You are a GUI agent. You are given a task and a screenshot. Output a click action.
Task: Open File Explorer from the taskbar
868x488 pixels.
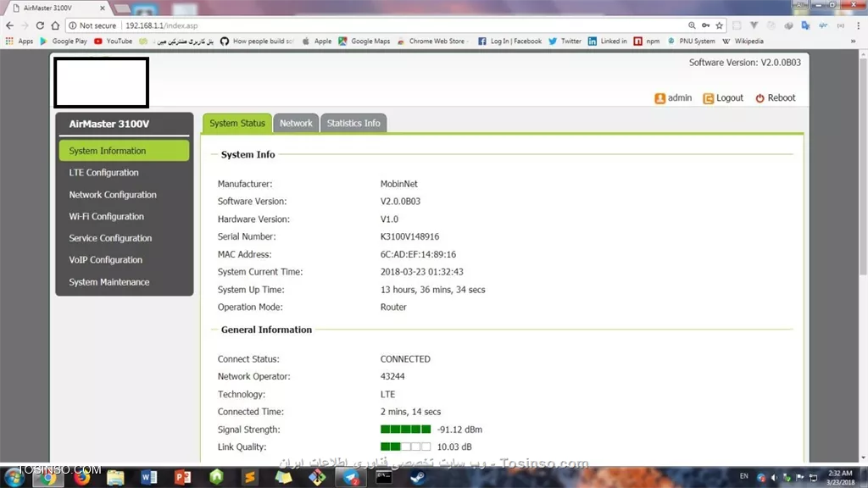point(115,477)
